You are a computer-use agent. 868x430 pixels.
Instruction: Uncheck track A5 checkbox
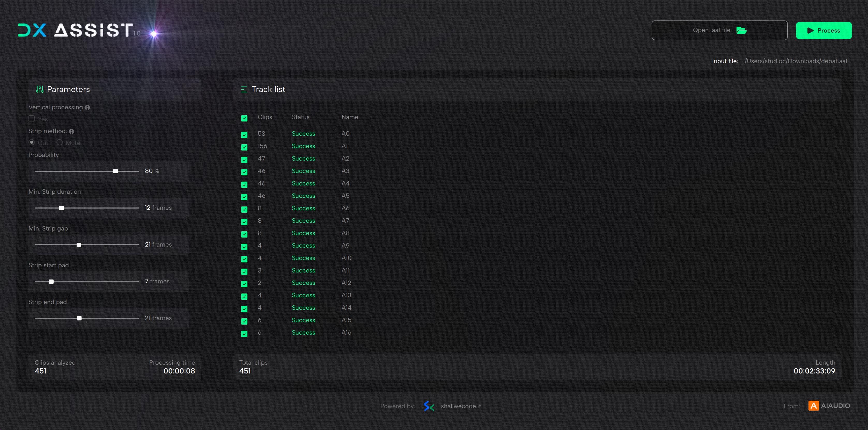point(244,197)
